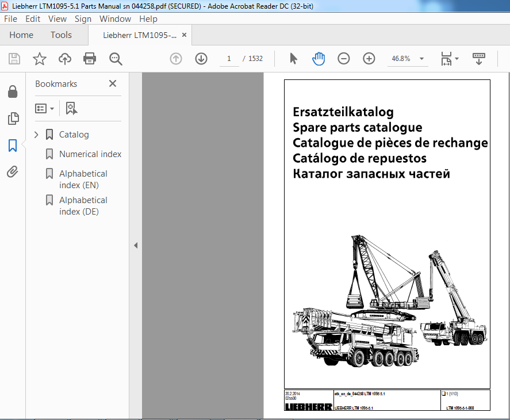Open the zoom level dropdown arrow
This screenshot has width=510, height=420.
click(x=422, y=59)
